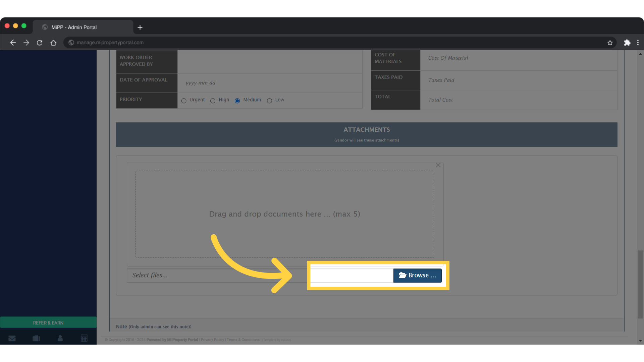Image resolution: width=644 pixels, height=362 pixels.
Task: Set priority to High
Action: (213, 101)
